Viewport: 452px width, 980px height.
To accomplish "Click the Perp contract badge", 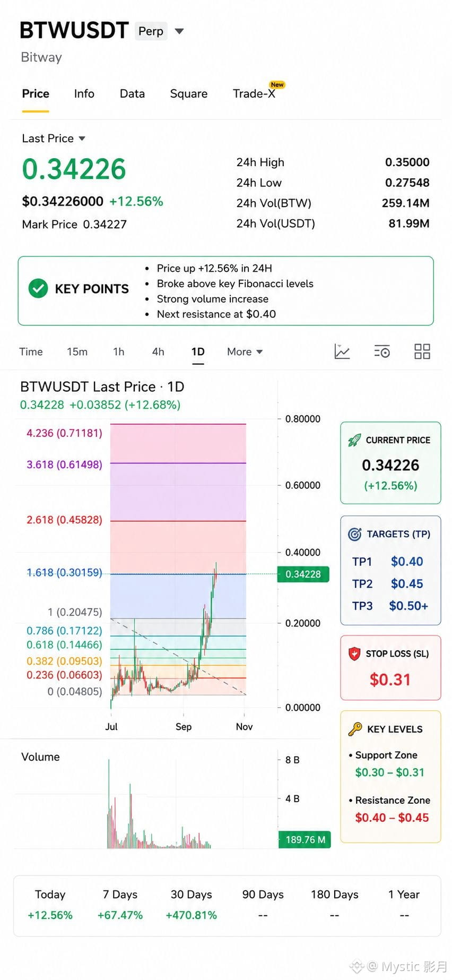I will click(x=151, y=31).
